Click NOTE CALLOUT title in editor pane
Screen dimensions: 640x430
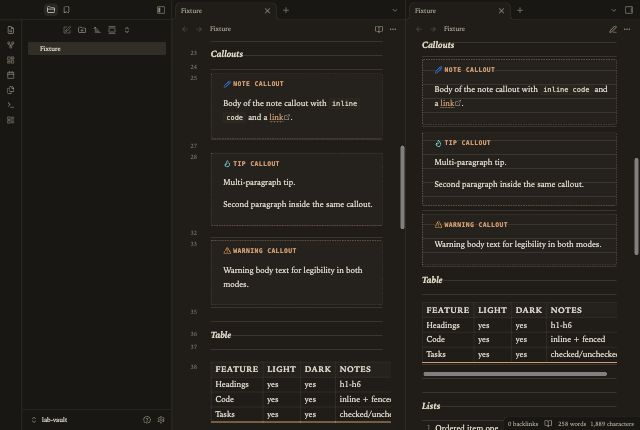258,84
